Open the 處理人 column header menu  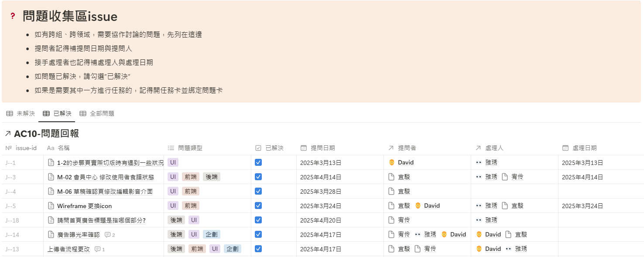point(494,148)
